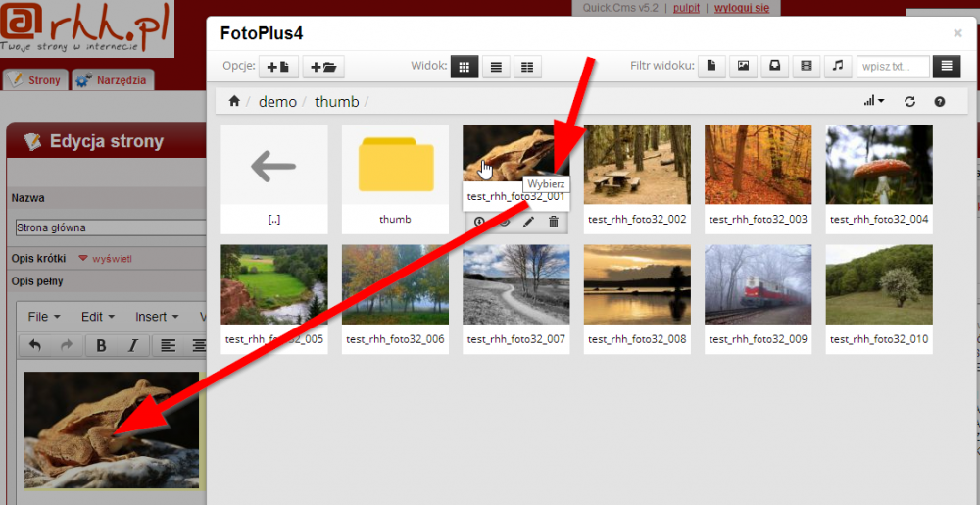Filter view by document files
Viewport: 980px width, 505px height.
pos(711,67)
